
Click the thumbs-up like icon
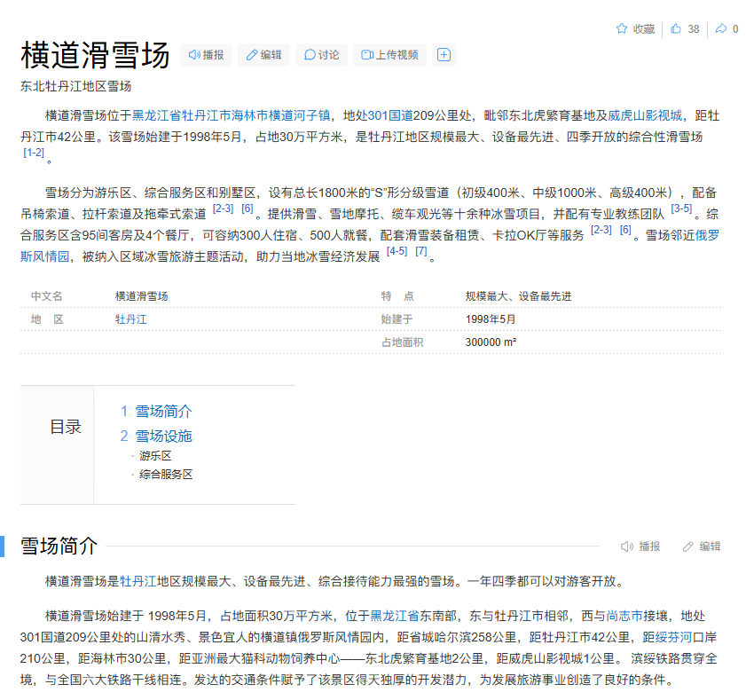pyautogui.click(x=676, y=29)
